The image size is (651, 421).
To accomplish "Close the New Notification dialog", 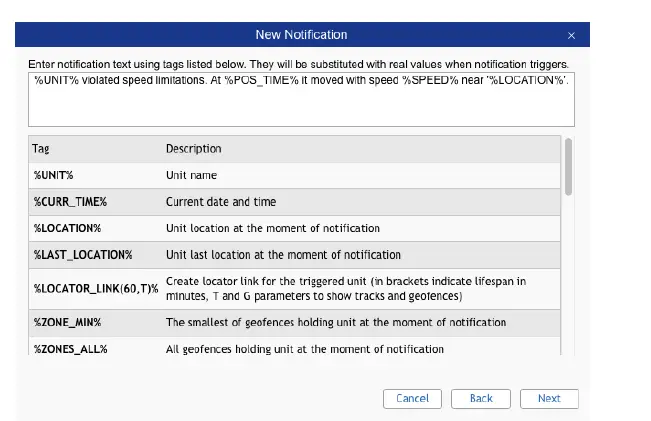I will click(571, 35).
